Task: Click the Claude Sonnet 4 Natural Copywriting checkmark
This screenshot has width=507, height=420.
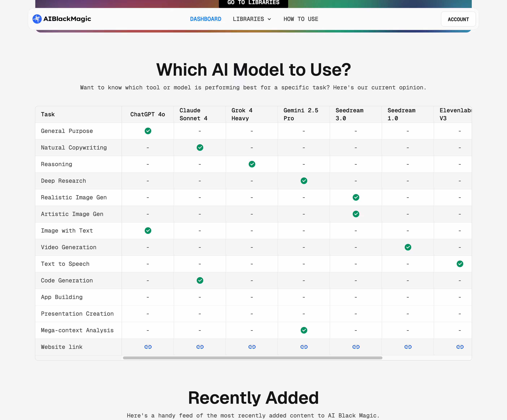Action: click(x=200, y=148)
